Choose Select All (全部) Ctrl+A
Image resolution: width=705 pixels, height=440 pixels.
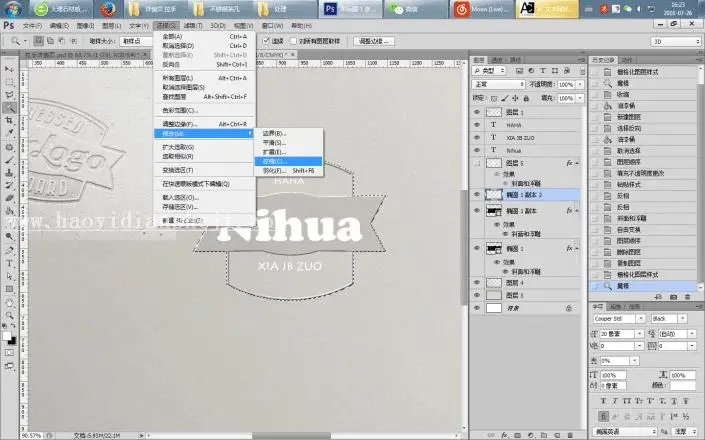click(x=205, y=36)
